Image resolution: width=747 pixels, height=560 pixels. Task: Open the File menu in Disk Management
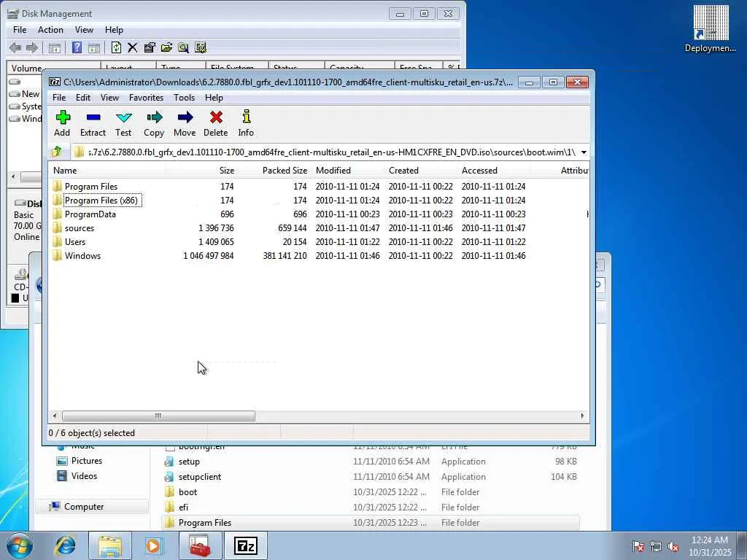20,29
